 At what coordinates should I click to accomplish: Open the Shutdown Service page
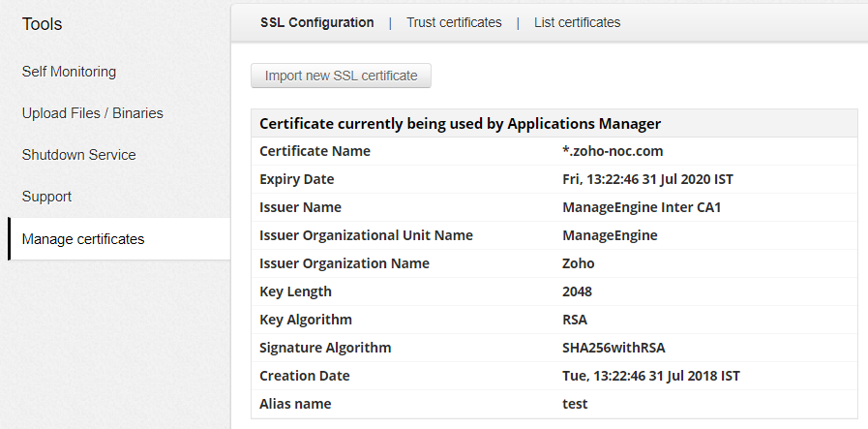pyautogui.click(x=78, y=155)
